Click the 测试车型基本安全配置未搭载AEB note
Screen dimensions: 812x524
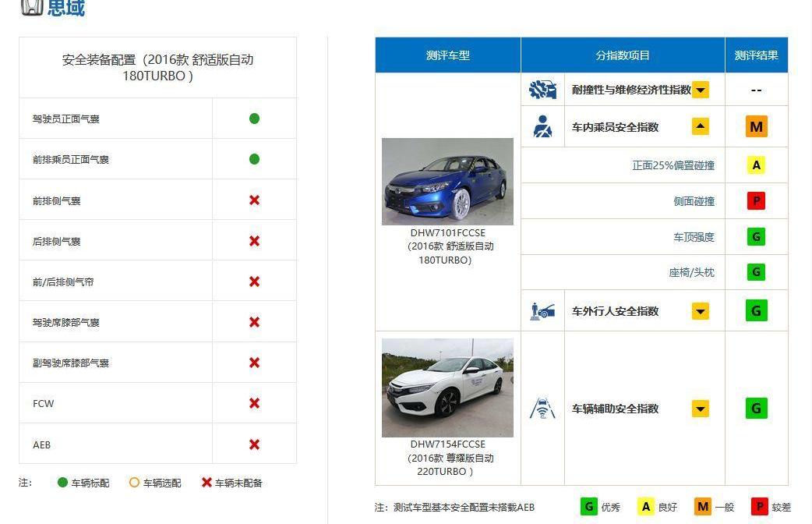454,508
